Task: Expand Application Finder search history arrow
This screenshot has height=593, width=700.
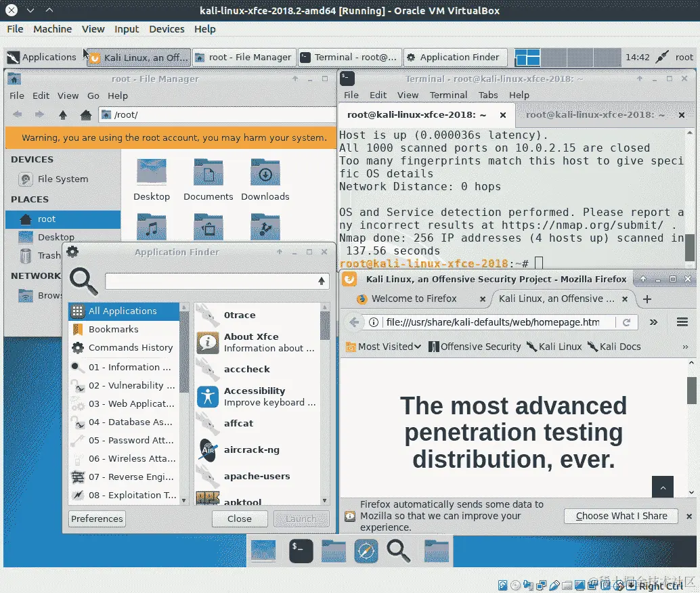Action: coord(322,281)
